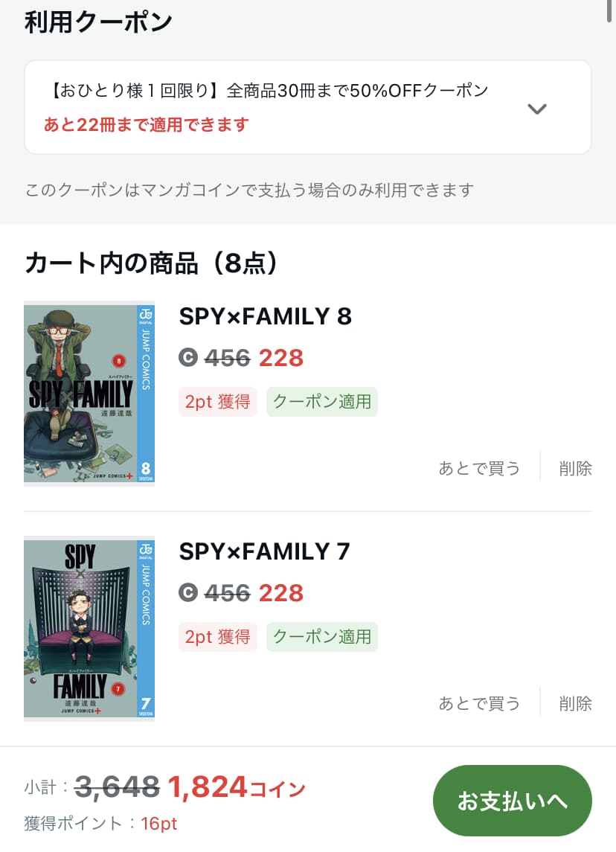
Task: Tap the クーポン適用 badge on volume 7
Action: [321, 637]
